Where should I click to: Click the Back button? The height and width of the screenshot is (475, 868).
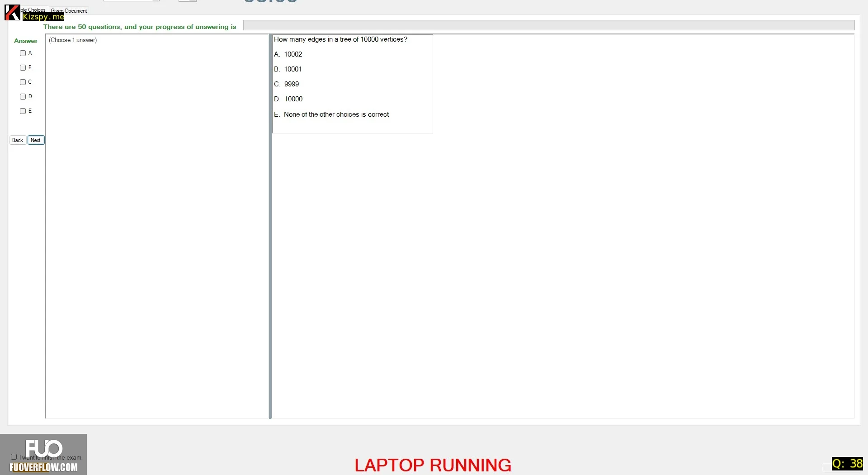point(18,140)
